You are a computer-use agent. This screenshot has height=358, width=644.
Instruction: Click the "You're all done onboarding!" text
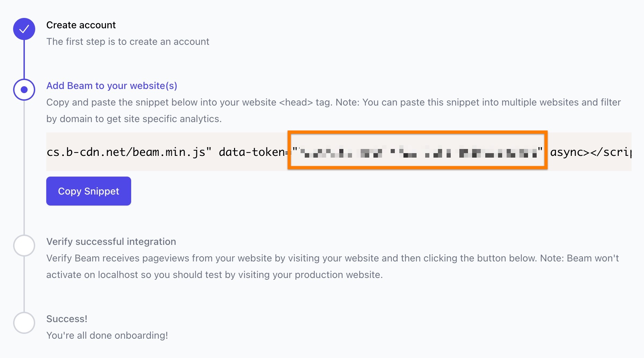click(x=107, y=335)
